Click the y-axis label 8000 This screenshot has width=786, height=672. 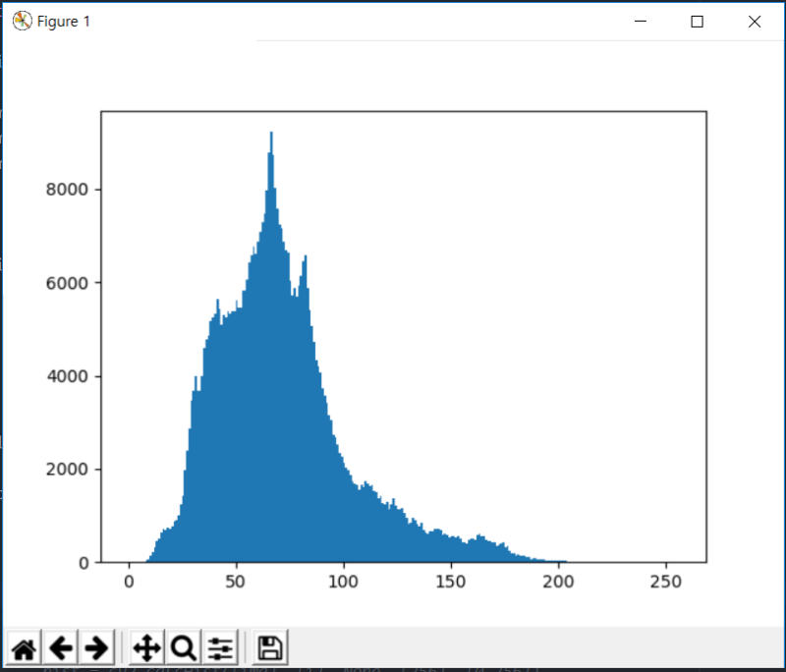click(x=67, y=190)
